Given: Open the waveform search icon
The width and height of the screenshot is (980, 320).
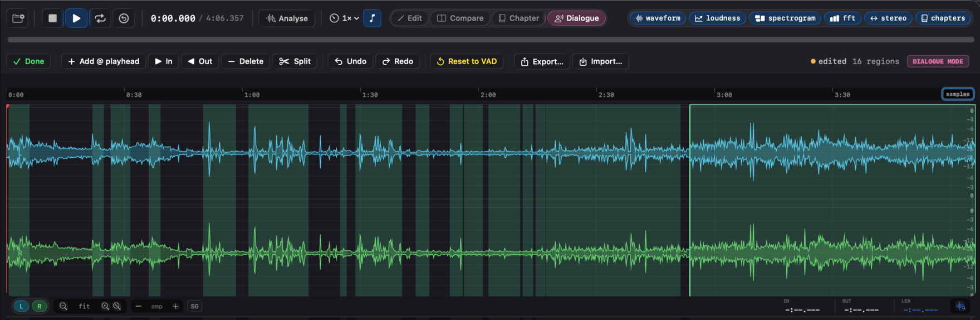Looking at the screenshot, I should (961, 306).
